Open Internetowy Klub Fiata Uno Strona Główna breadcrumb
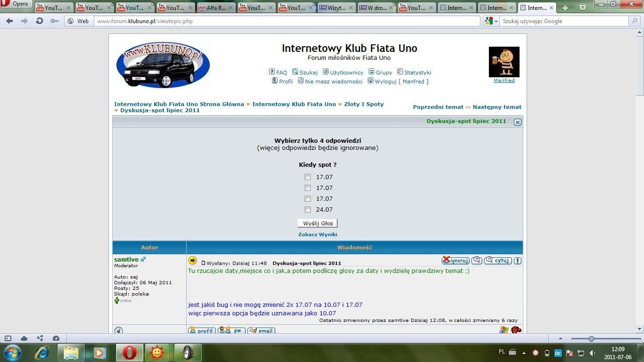 [x=179, y=104]
